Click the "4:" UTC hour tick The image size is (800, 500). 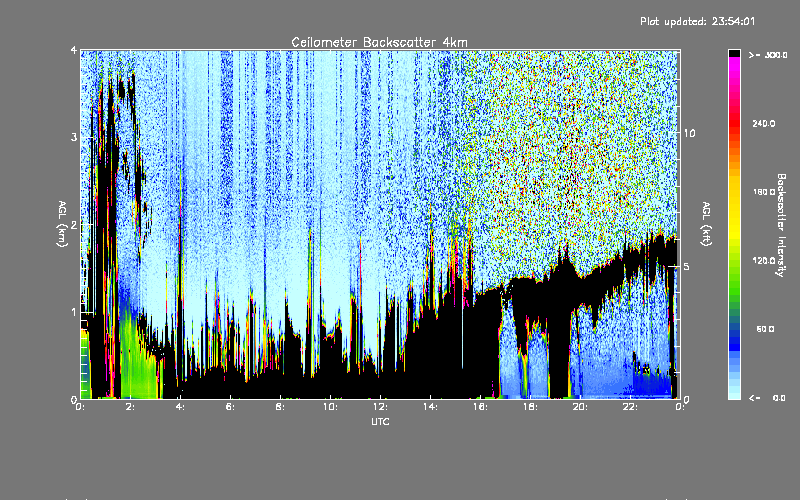(180, 407)
